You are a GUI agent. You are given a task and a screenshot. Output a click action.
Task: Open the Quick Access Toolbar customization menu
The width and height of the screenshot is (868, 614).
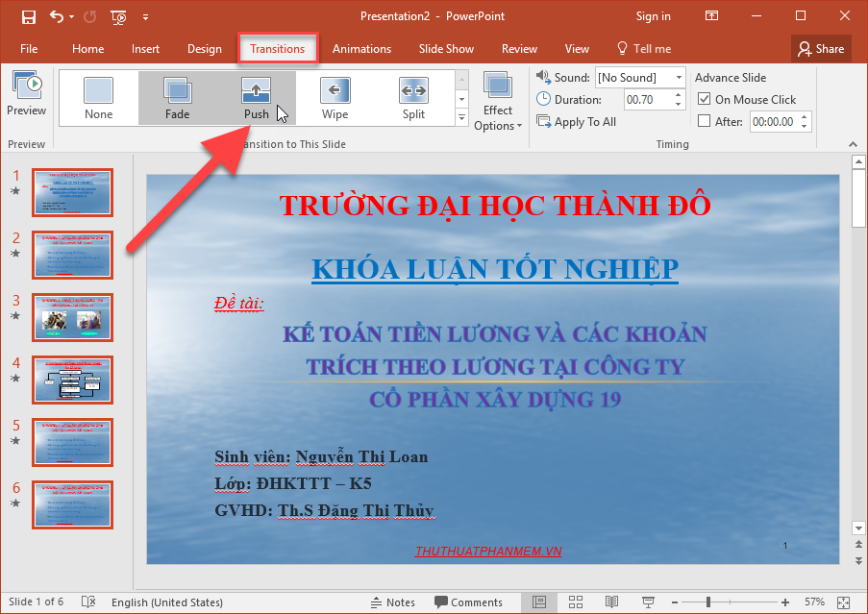[146, 16]
